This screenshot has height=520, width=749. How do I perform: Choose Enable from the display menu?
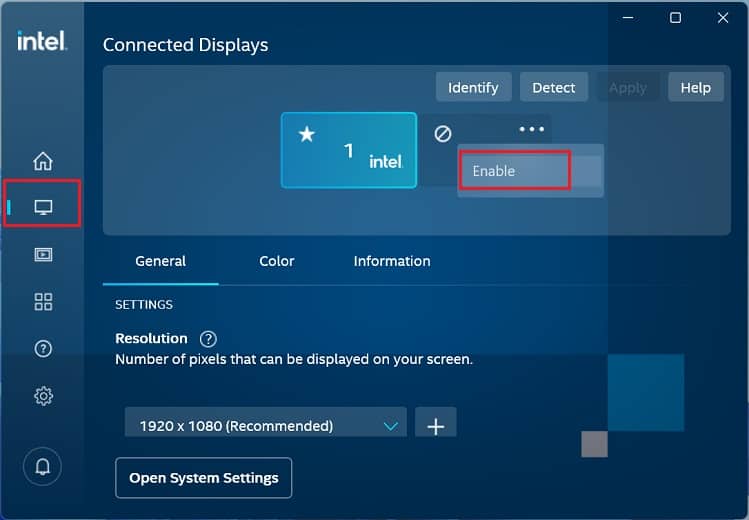(530, 171)
